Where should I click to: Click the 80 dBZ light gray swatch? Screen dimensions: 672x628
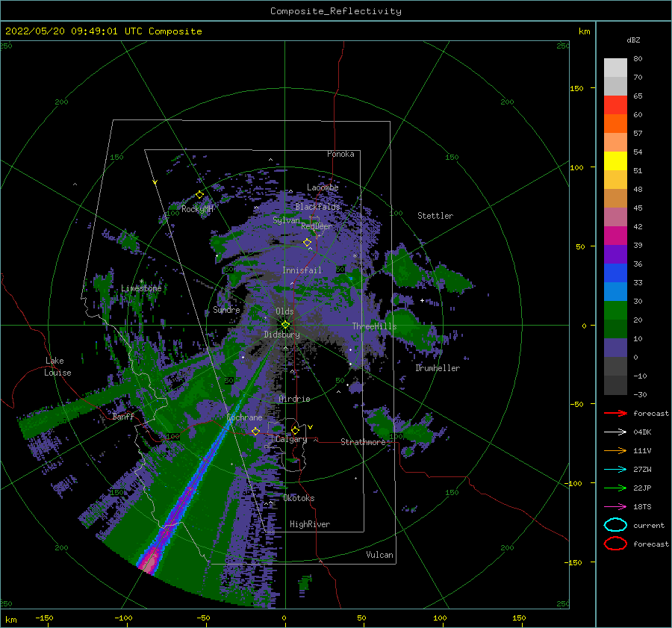pyautogui.click(x=615, y=67)
